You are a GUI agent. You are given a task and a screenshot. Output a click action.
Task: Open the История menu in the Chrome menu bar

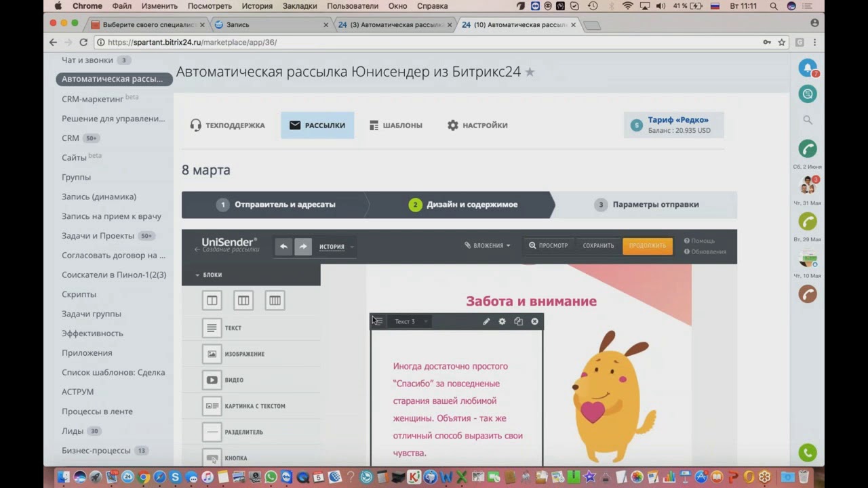tap(257, 6)
